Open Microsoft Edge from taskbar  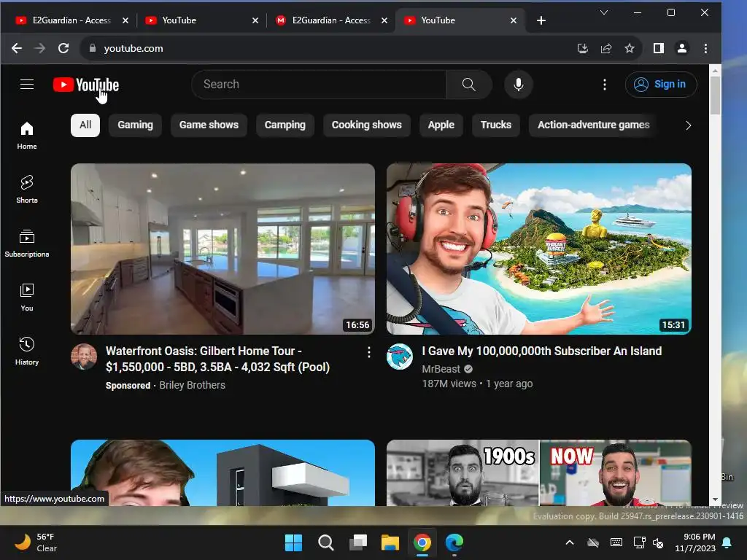click(454, 542)
